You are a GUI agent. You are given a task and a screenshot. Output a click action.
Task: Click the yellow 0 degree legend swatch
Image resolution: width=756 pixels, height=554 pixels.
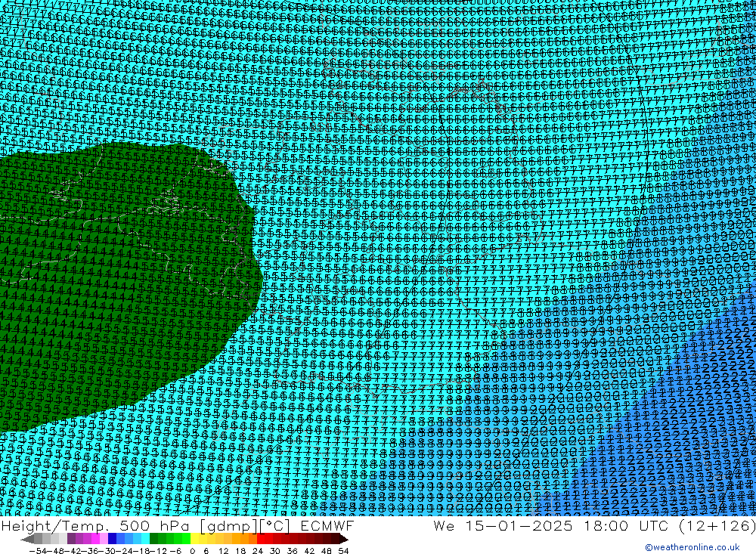[195, 539]
